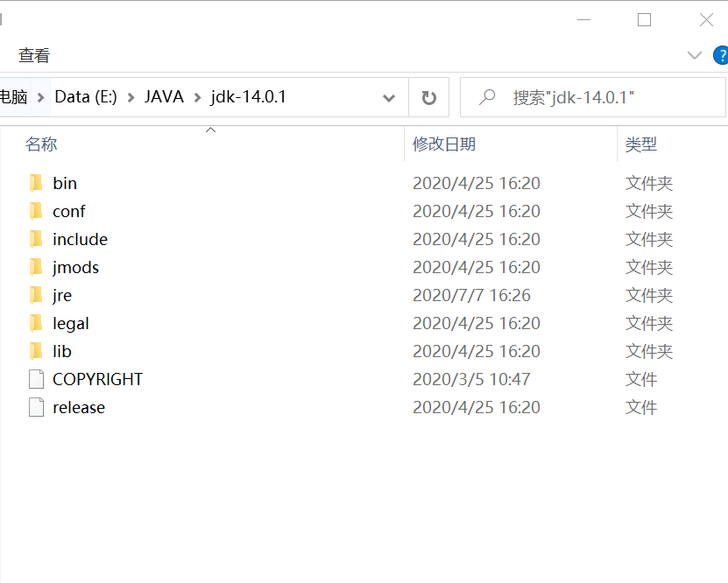This screenshot has width=728, height=583.
Task: Expand the address bar history dropdown
Action: click(x=389, y=97)
